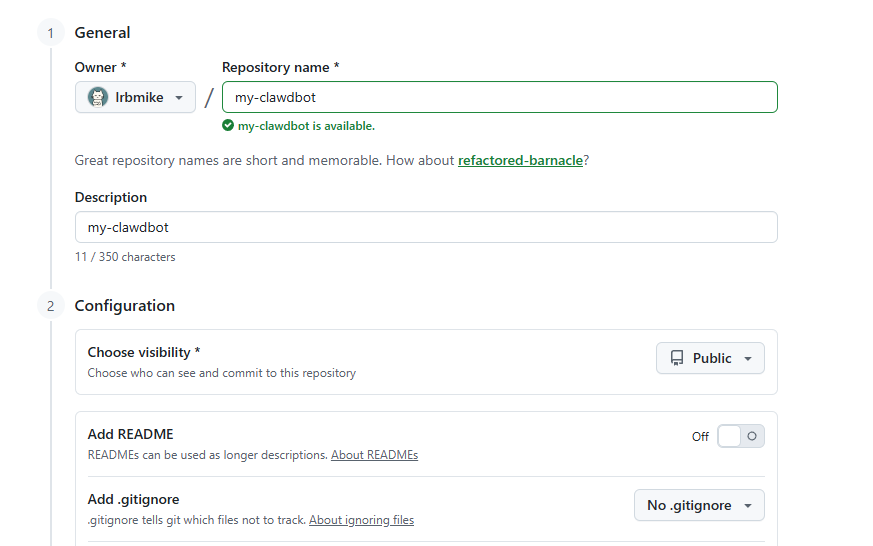
Task: Click the Add .gitignore label
Action: coord(133,499)
